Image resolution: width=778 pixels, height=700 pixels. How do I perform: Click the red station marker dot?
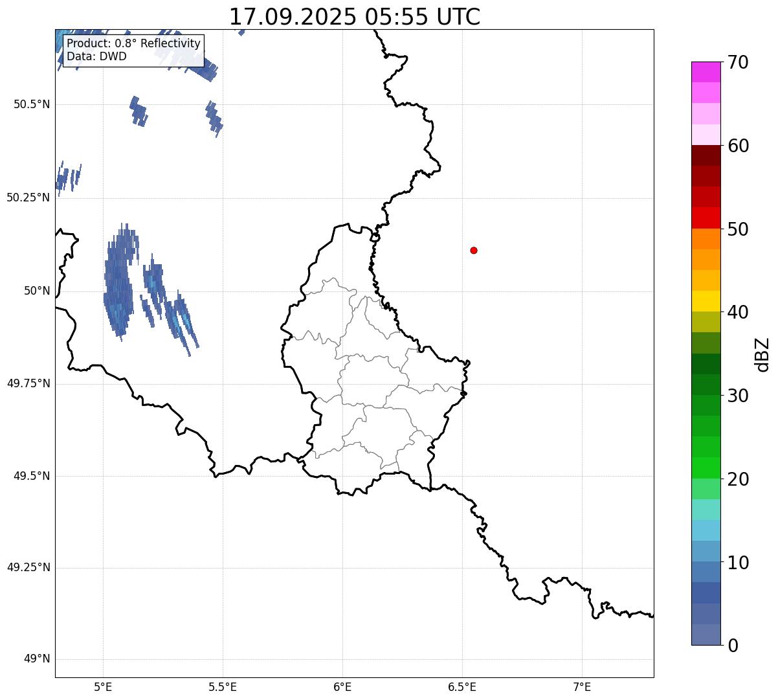(x=474, y=250)
